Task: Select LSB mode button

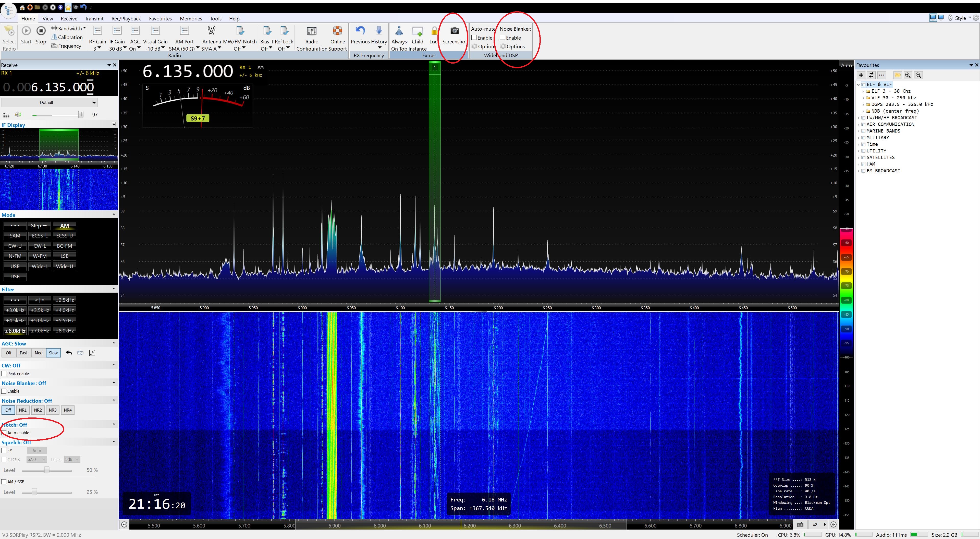Action: coord(64,256)
